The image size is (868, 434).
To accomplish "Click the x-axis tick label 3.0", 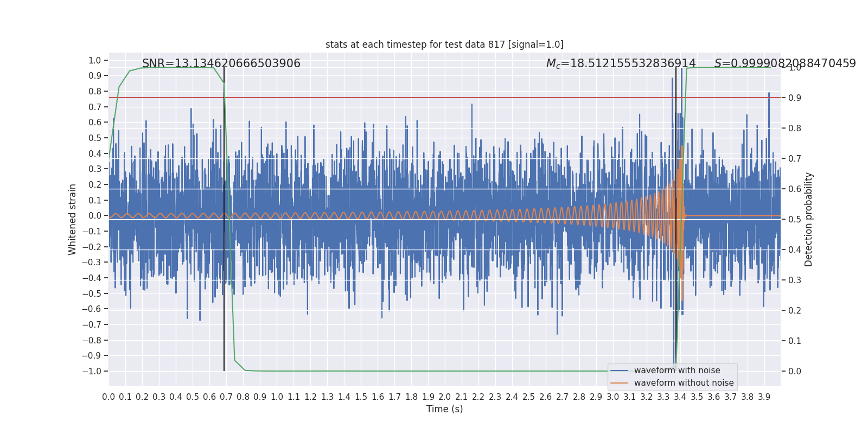I will coord(612,397).
